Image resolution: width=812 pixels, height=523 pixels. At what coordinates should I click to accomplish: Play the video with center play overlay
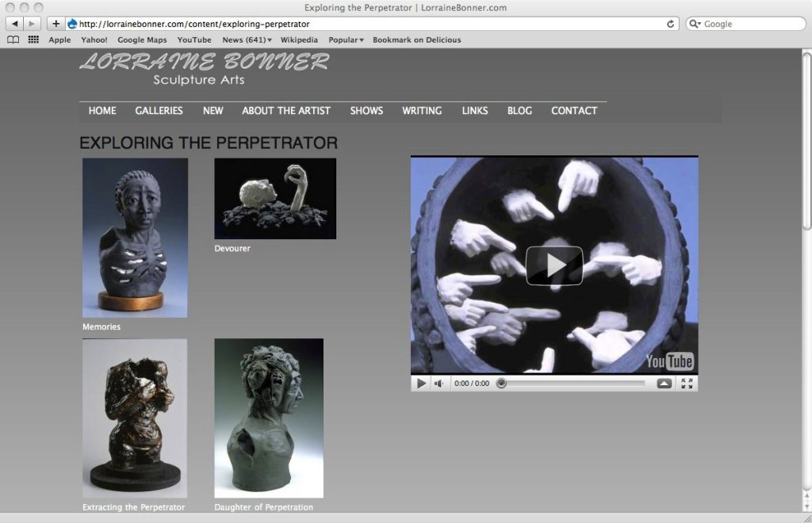(554, 265)
